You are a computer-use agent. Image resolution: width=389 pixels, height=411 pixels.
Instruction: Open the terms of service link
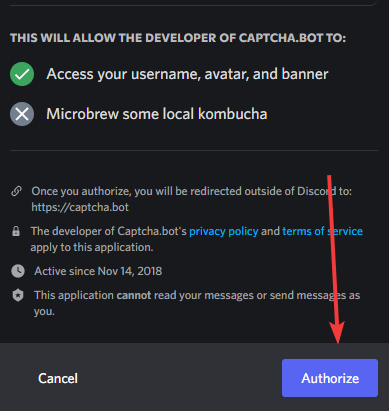click(x=322, y=231)
